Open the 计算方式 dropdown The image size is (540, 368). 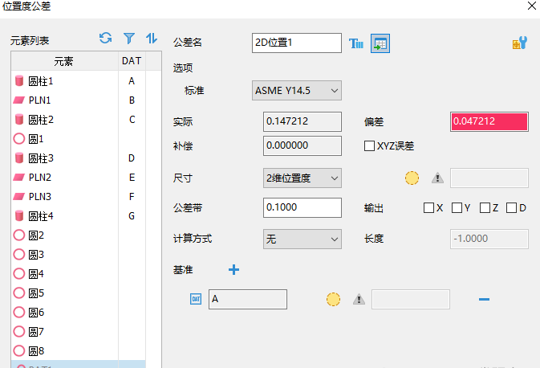point(302,239)
